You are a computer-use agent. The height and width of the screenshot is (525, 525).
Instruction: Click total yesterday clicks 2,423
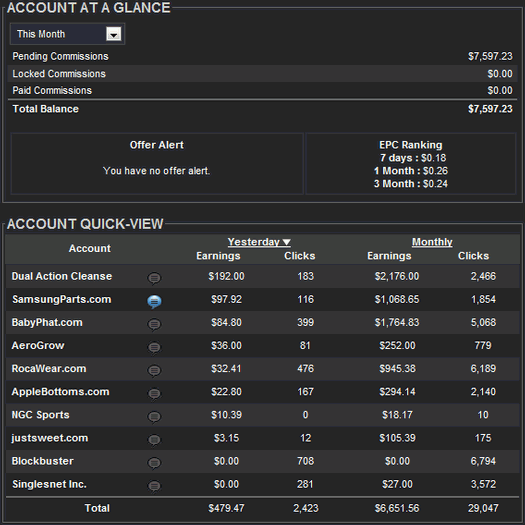306,508
